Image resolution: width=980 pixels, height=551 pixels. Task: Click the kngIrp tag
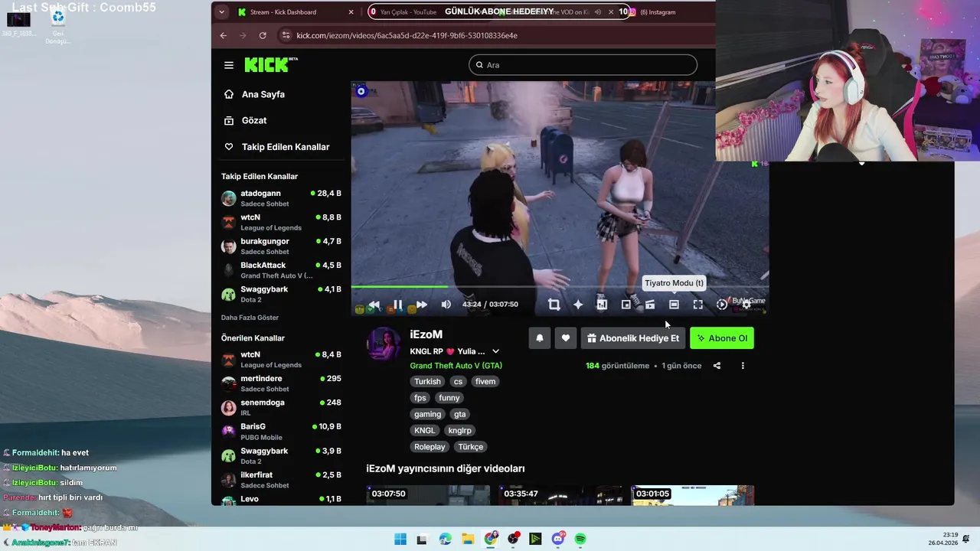coord(459,431)
